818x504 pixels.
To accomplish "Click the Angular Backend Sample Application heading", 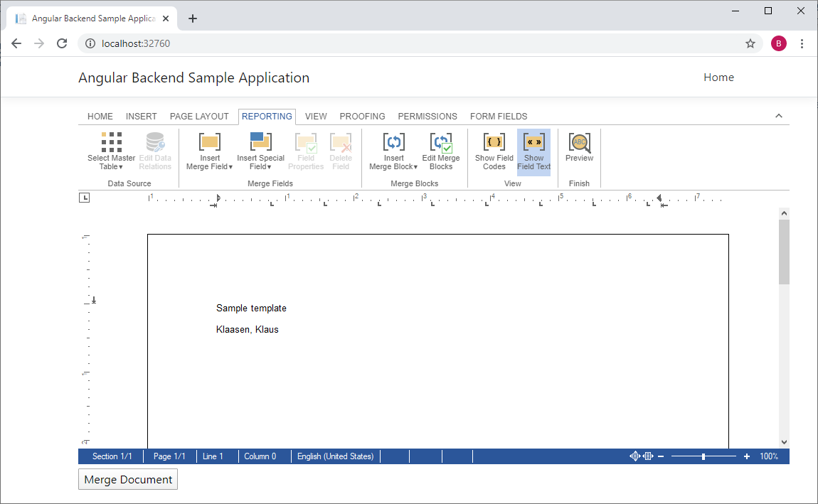I will (x=194, y=77).
